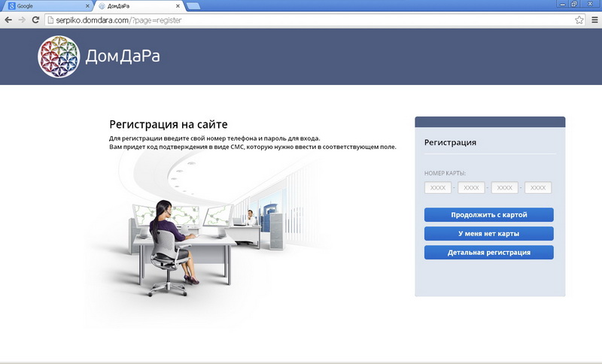This screenshot has height=364, width=602.
Task: Restore the browser window size
Action: click(x=574, y=5)
